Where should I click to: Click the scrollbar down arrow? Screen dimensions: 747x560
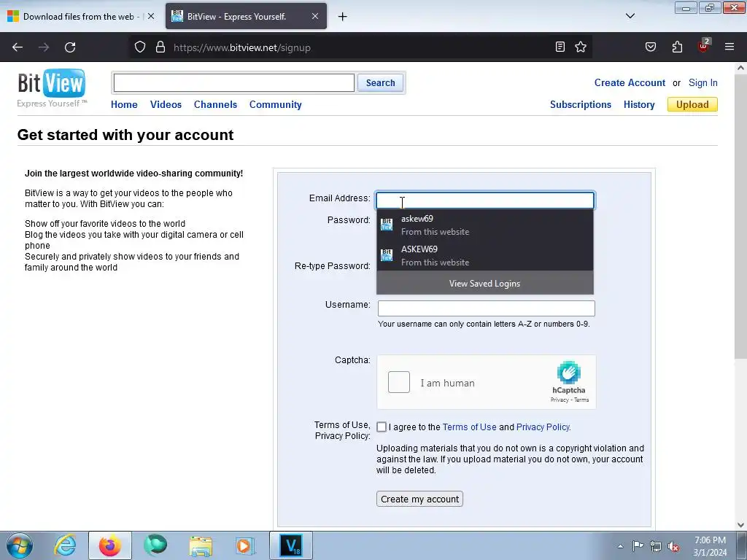pyautogui.click(x=740, y=525)
